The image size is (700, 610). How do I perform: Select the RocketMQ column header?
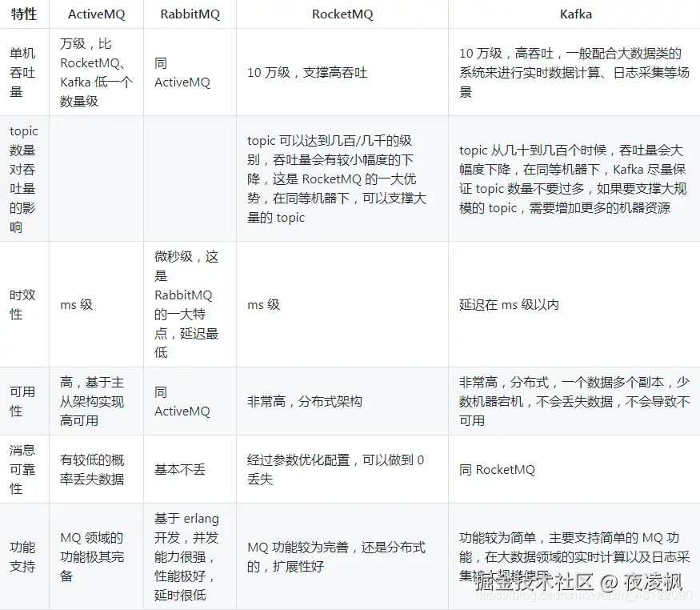pyautogui.click(x=342, y=14)
